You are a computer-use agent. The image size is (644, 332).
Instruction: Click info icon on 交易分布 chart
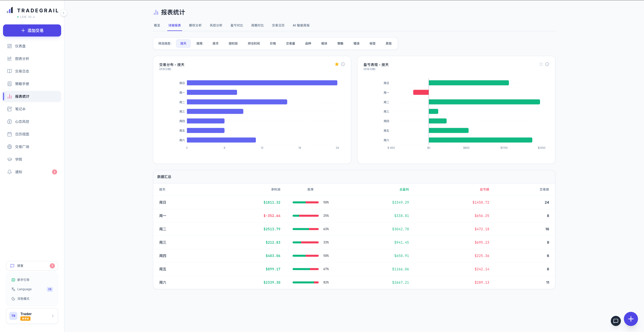(343, 64)
